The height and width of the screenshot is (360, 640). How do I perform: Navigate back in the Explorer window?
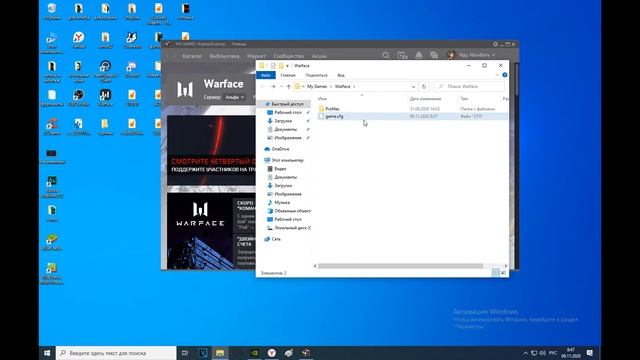click(263, 87)
